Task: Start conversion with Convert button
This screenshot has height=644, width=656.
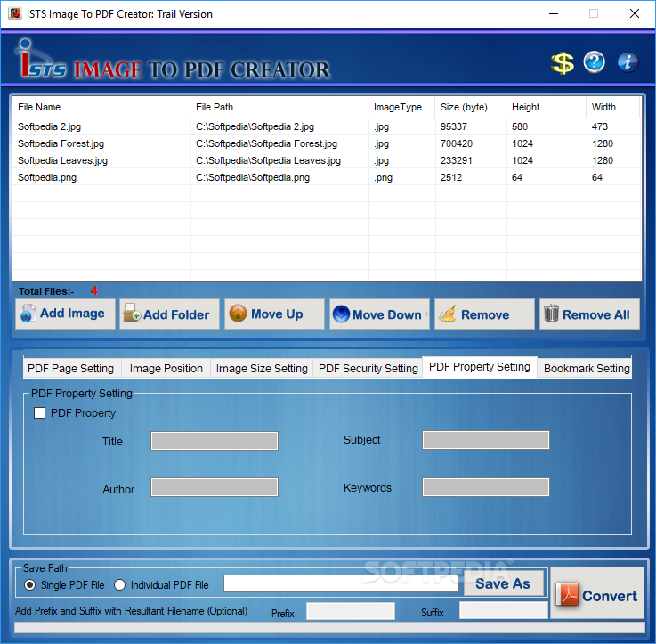Action: (x=597, y=592)
